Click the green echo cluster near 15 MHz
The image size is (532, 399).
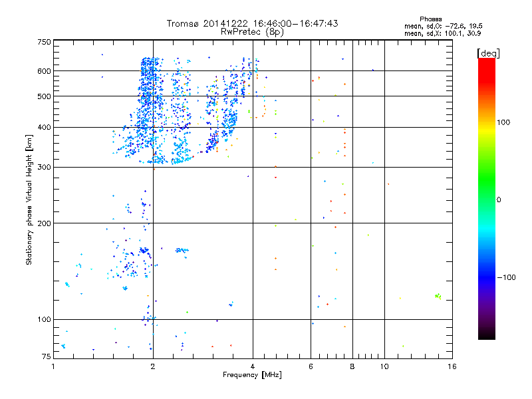(438, 297)
